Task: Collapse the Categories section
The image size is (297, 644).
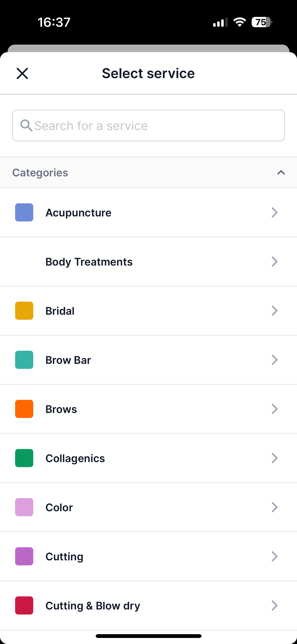Action: click(x=281, y=173)
